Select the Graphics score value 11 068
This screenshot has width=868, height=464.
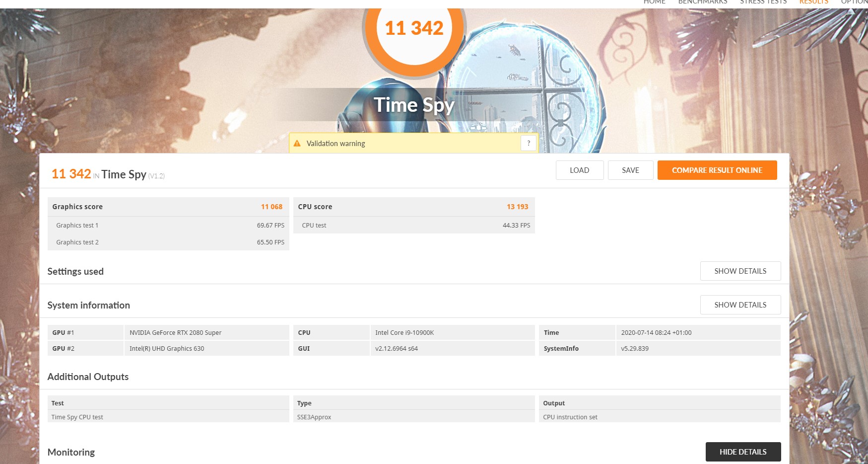click(271, 207)
